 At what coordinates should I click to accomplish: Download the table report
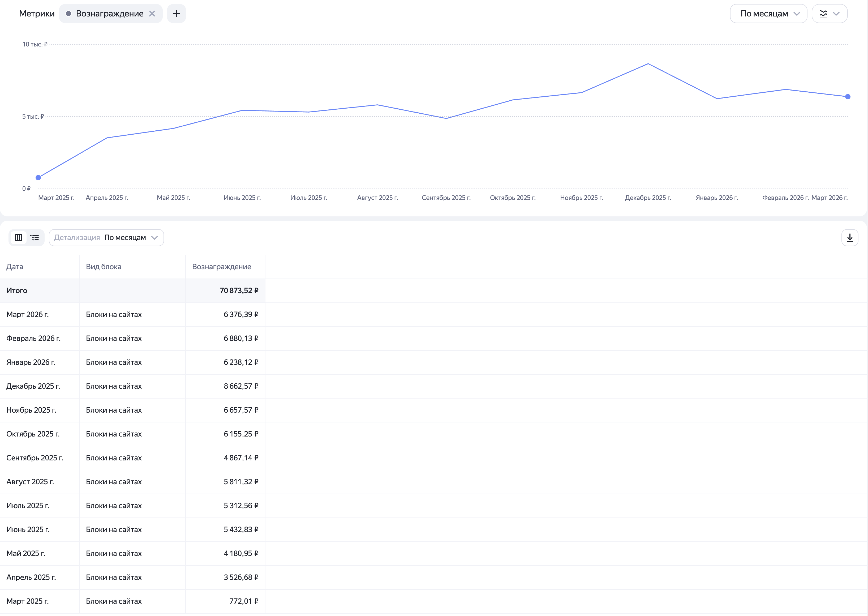(x=849, y=237)
